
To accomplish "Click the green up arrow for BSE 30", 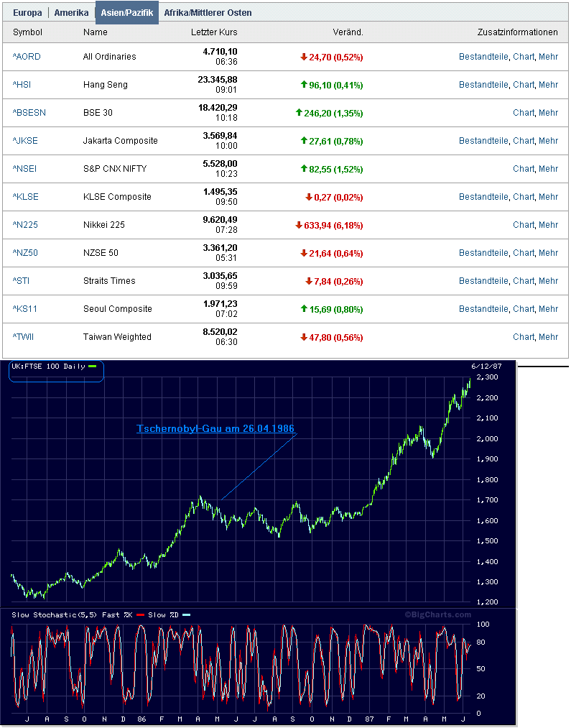I will pyautogui.click(x=299, y=112).
